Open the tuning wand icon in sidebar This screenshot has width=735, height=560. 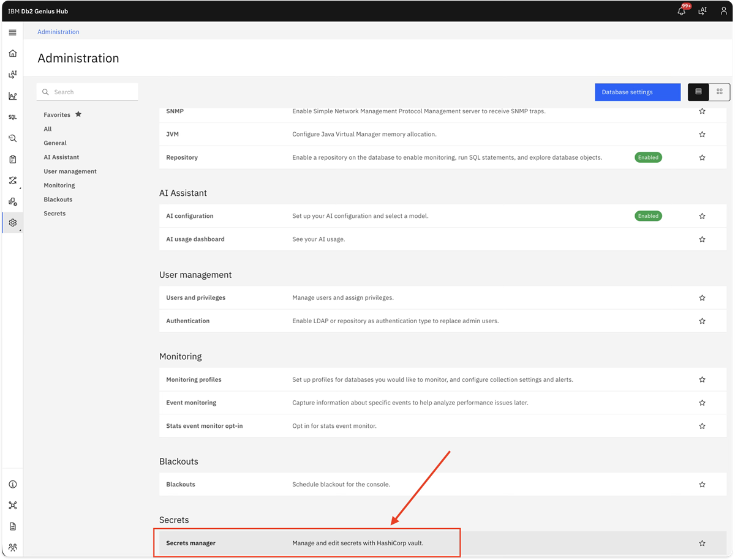pos(12,181)
